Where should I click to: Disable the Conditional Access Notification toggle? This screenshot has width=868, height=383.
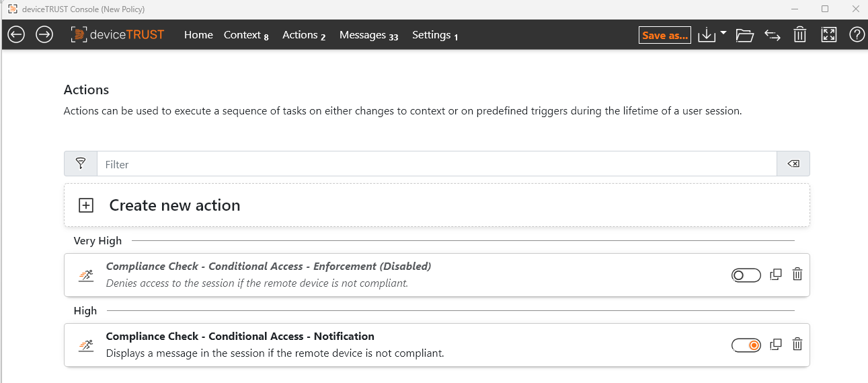[746, 345]
